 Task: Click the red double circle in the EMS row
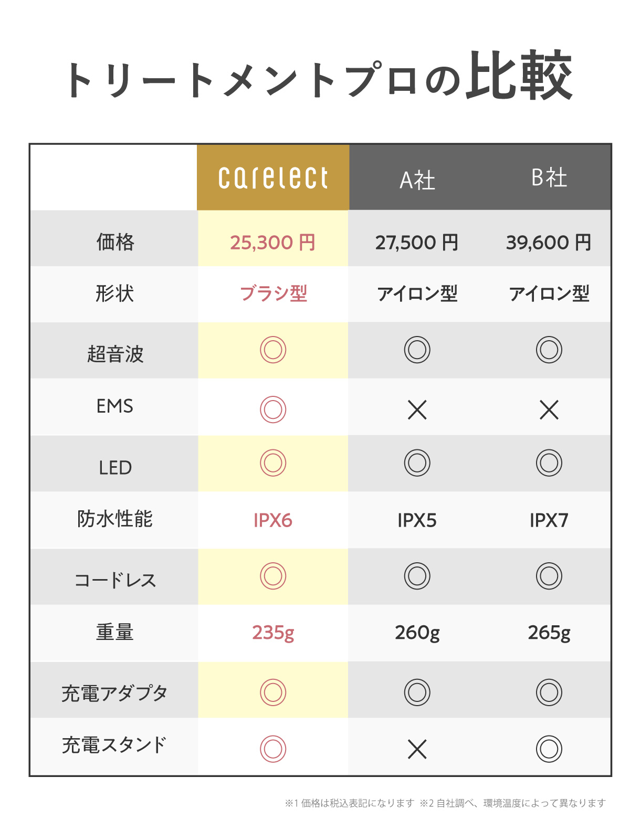click(x=273, y=409)
